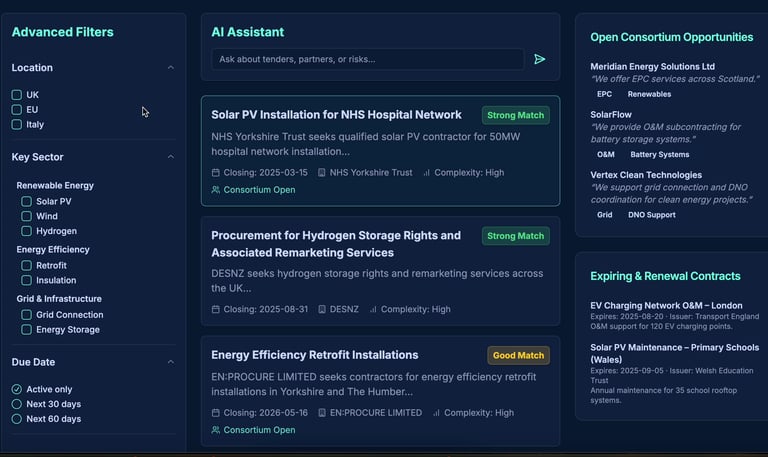Viewport: 768px width, 457px height.
Task: Click the Good Match badge
Action: point(518,355)
